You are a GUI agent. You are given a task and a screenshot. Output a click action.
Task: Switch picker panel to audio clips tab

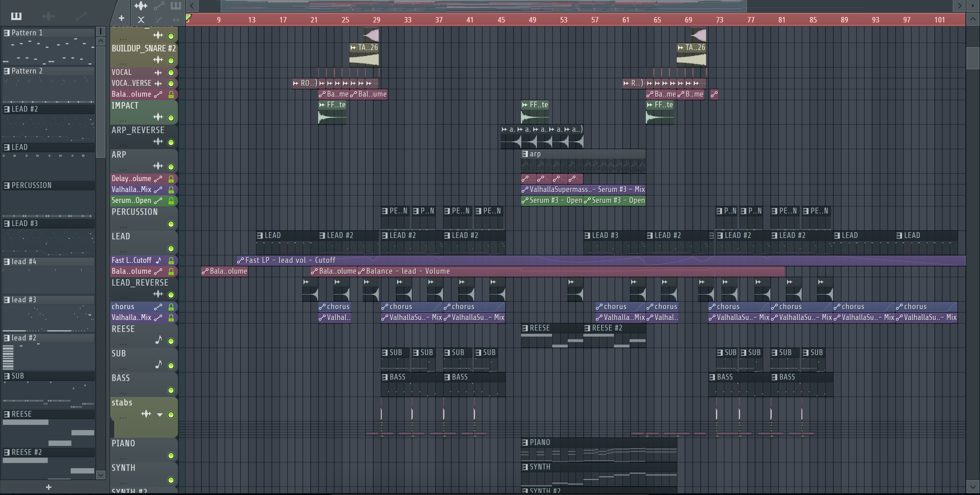(x=49, y=16)
